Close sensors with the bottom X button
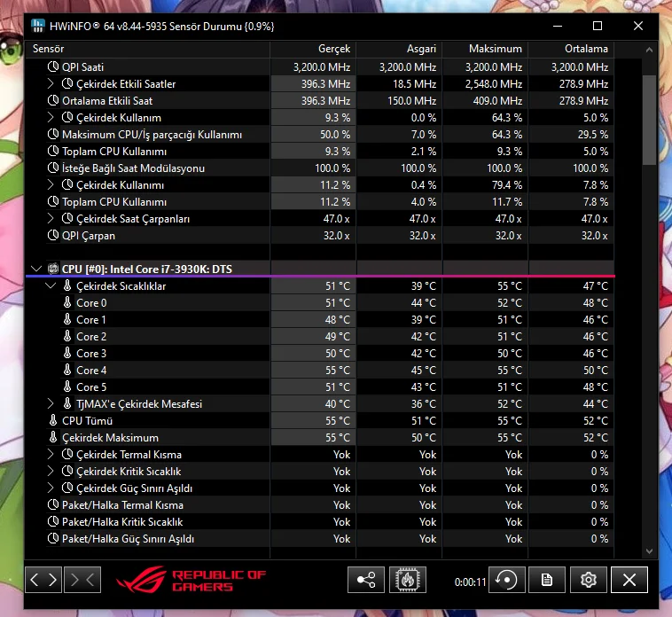 [629, 580]
